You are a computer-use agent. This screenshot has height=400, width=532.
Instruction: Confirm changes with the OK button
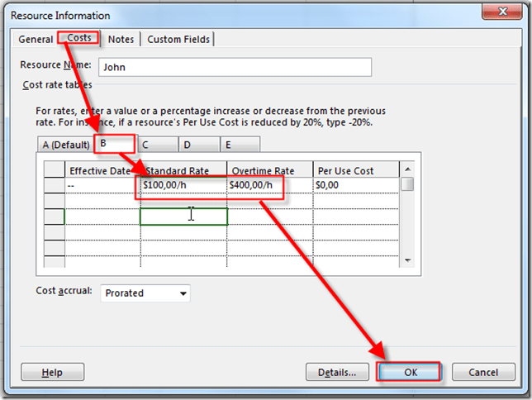[411, 373]
